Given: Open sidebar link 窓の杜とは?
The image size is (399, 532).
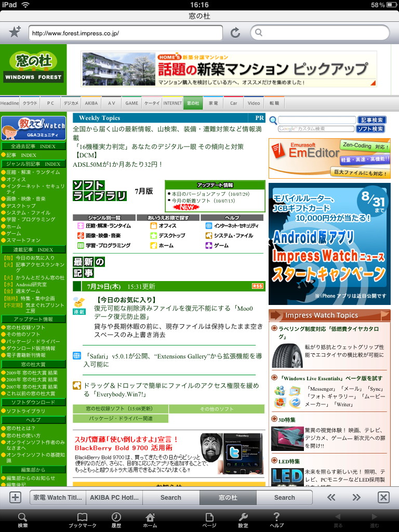Looking at the screenshot, I should coord(21,428).
